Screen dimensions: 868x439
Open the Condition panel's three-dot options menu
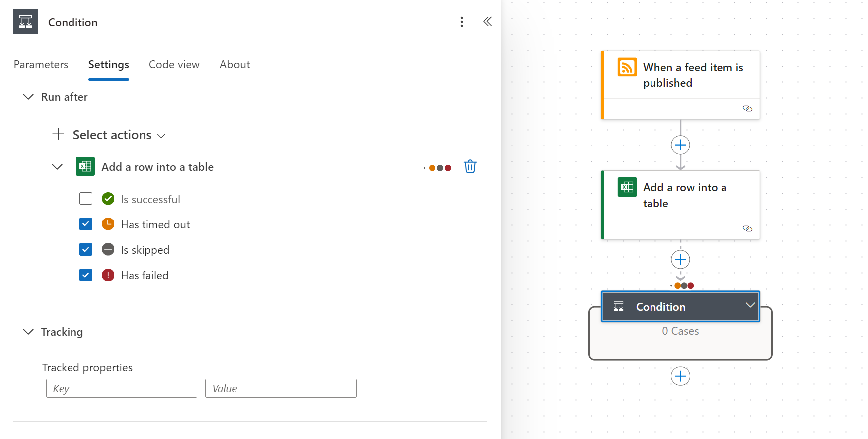[x=462, y=22]
